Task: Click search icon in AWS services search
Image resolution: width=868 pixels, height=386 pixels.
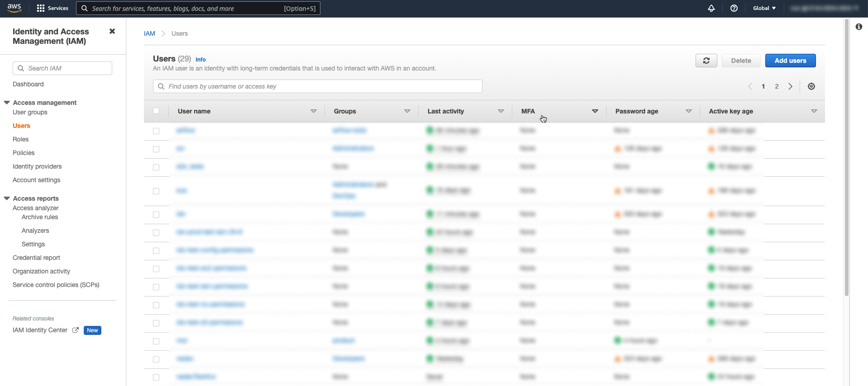Action: click(x=84, y=8)
